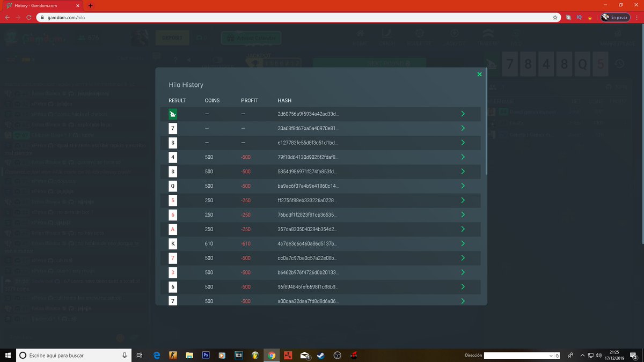Open a new browser tab
Image resolution: width=644 pixels, height=362 pixels.
[x=90, y=5]
